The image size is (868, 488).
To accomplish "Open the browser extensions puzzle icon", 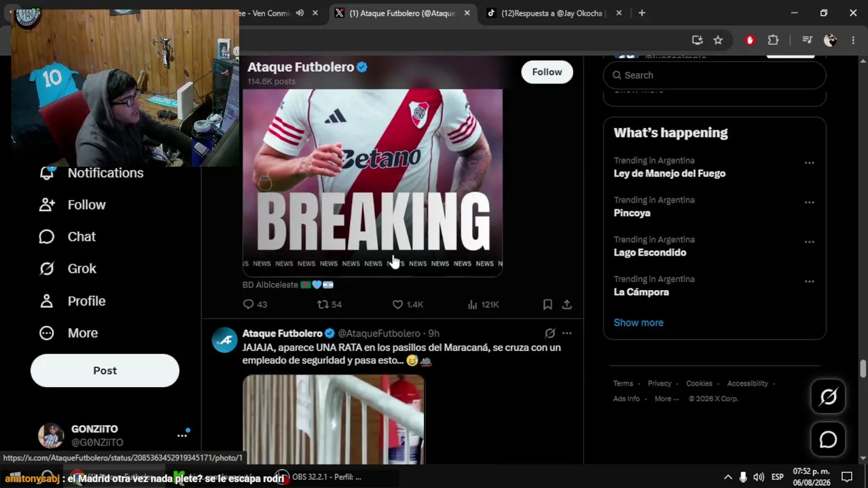I will click(x=773, y=40).
